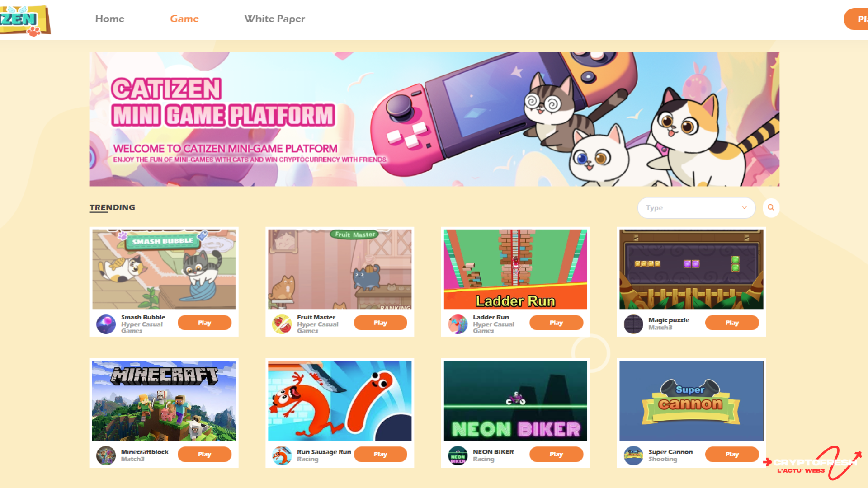Click the Ladder Run round game icon

tap(458, 324)
